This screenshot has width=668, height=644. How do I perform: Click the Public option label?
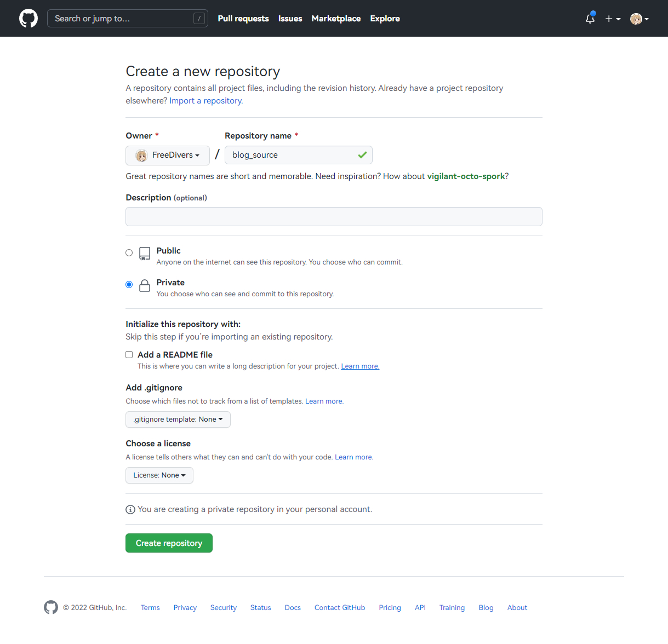[x=168, y=251]
